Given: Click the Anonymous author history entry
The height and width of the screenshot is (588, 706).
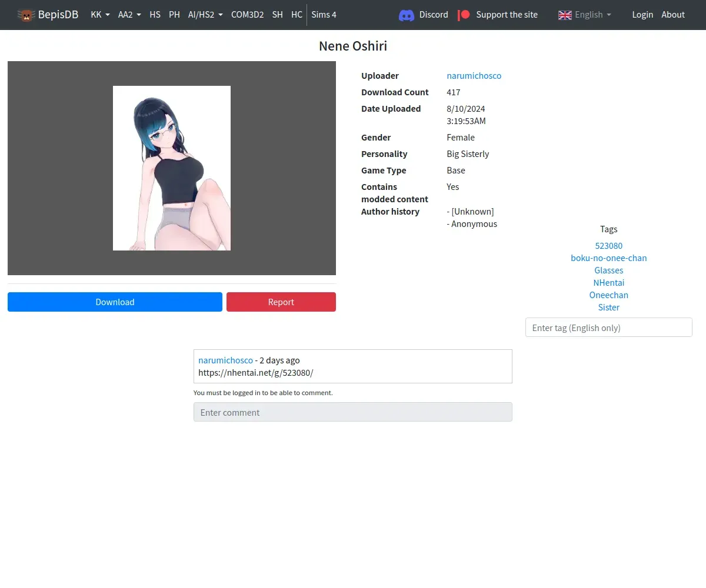Looking at the screenshot, I should 472,224.
